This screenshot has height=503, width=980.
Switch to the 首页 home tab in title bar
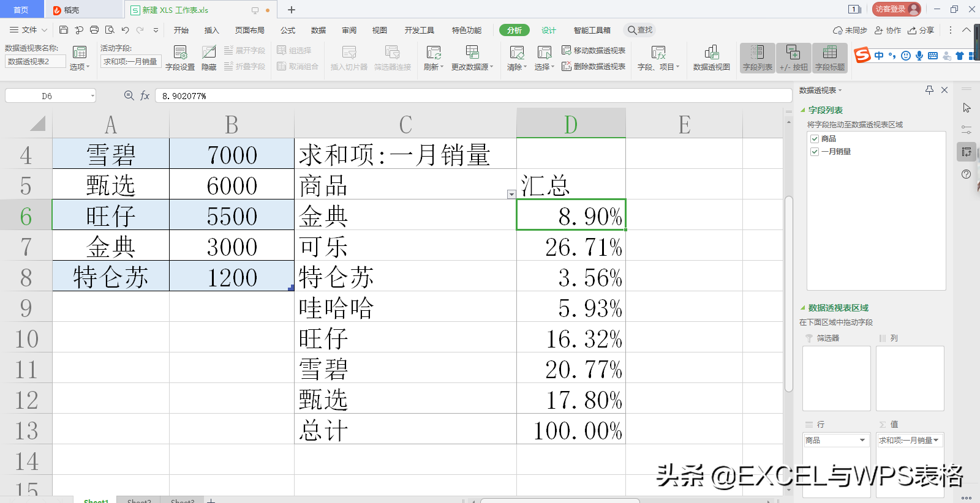[21, 9]
